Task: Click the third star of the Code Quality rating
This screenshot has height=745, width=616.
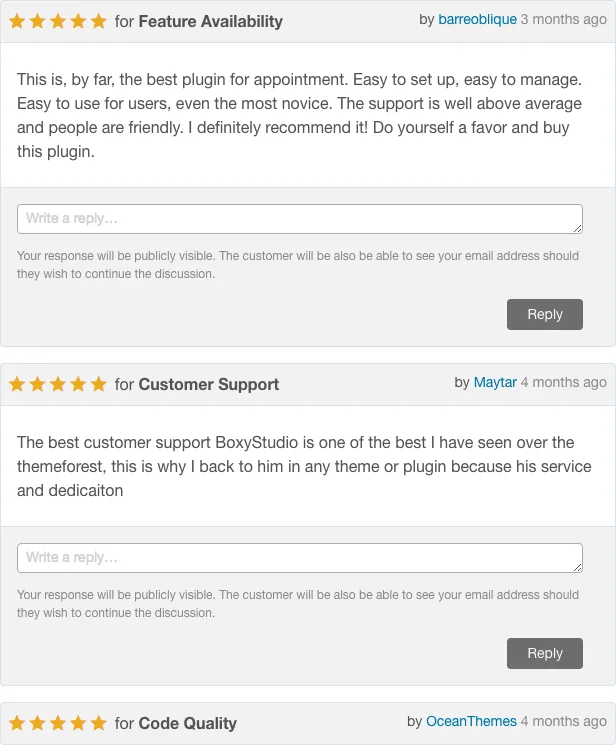Action: (58, 723)
